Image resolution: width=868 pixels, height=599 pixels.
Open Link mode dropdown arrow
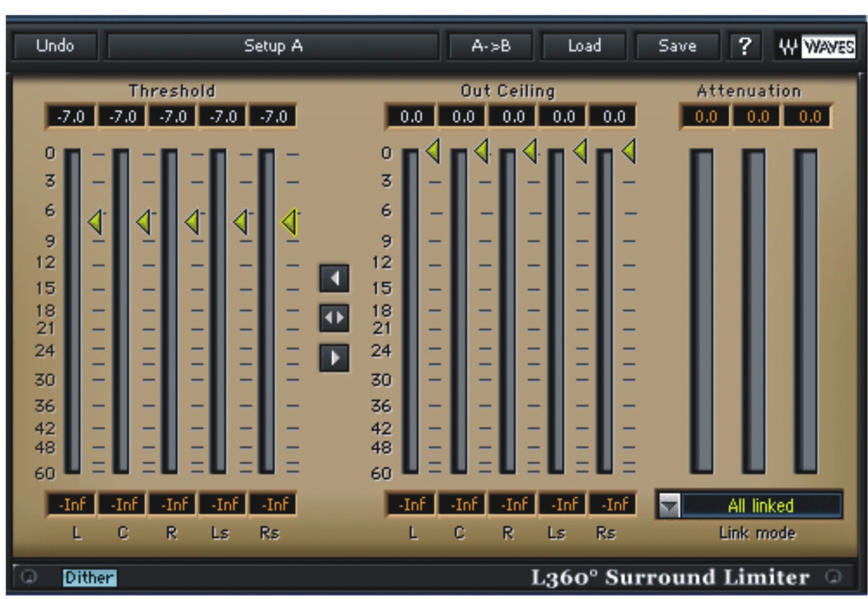click(x=669, y=505)
